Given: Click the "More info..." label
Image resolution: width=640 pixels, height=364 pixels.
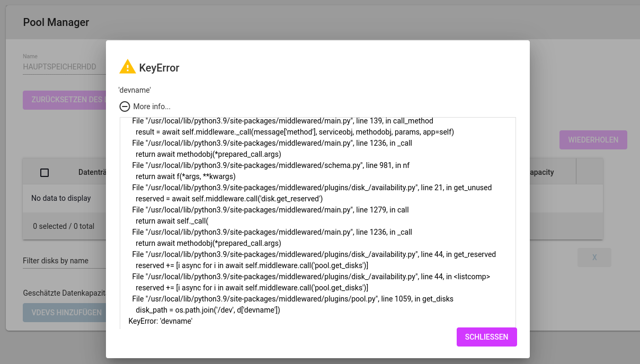Looking at the screenshot, I should tap(152, 106).
